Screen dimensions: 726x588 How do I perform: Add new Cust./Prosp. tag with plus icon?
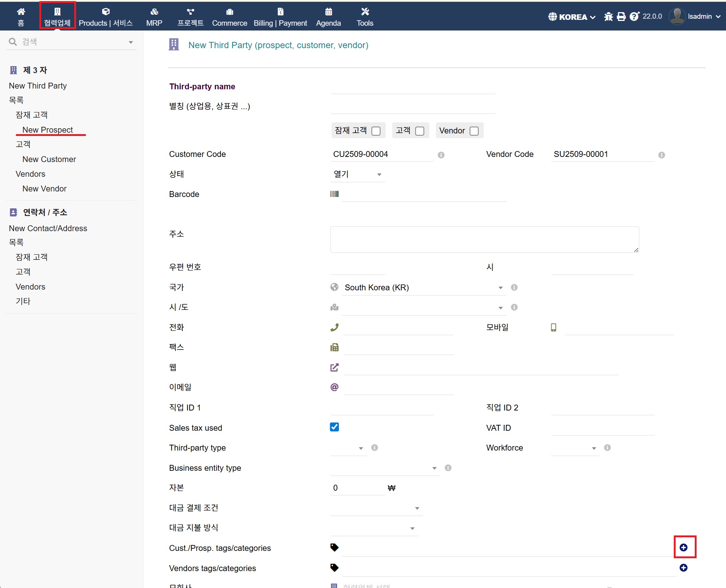pos(683,548)
